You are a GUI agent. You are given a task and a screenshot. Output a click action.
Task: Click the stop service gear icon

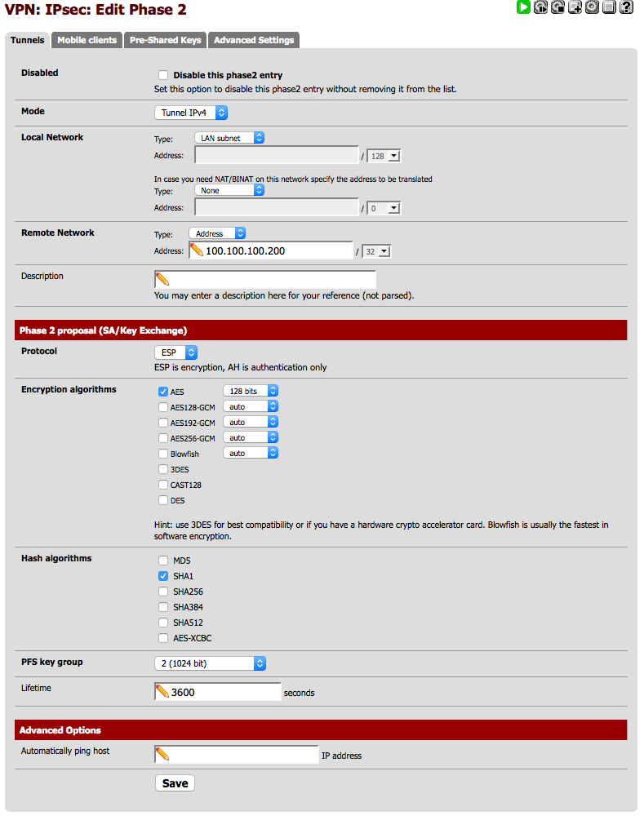(x=557, y=7)
